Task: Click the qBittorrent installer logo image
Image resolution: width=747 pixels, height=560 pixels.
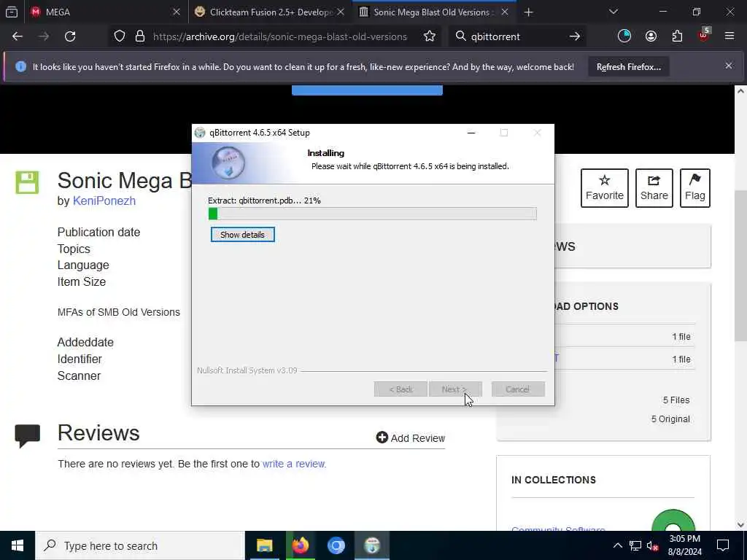Action: point(228,163)
